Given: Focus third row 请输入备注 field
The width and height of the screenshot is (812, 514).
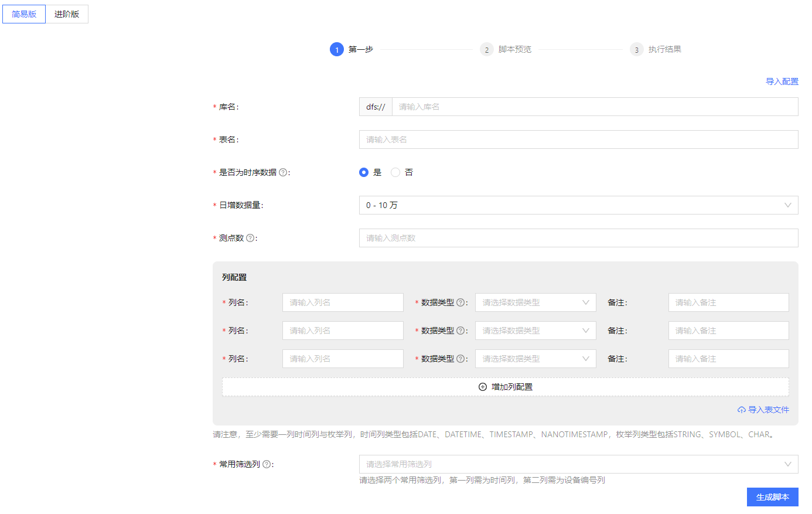Looking at the screenshot, I should [x=729, y=359].
